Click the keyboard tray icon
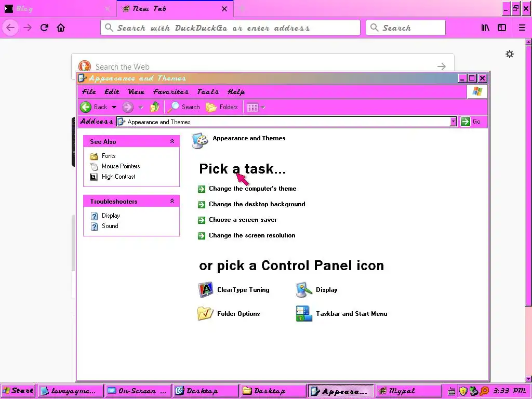The image size is (532, 399). pyautogui.click(x=451, y=392)
